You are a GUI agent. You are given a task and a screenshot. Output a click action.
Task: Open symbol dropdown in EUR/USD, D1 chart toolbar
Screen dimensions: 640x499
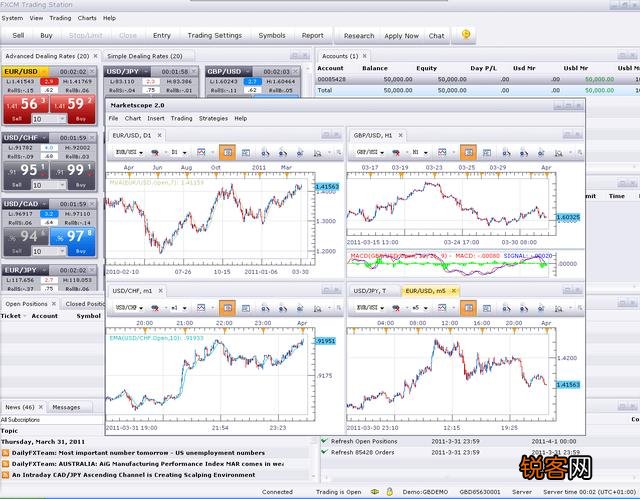(x=141, y=153)
